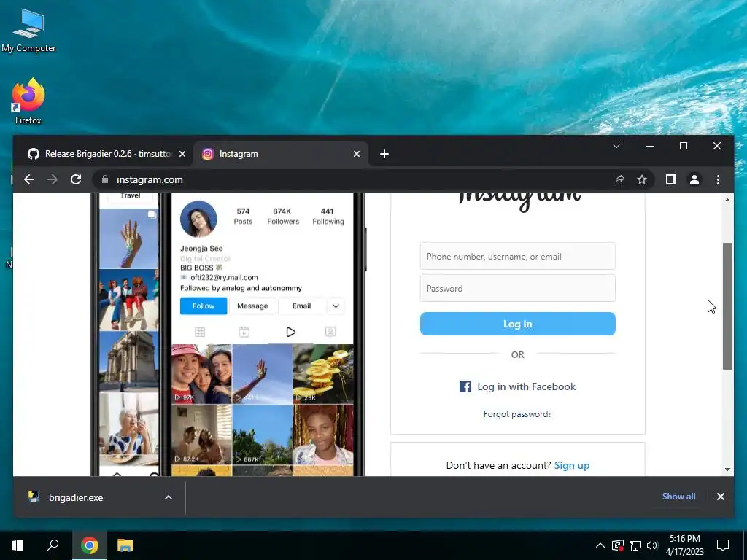The width and height of the screenshot is (747, 560).
Task: Click the scrollbar down arrow
Action: pos(727,470)
